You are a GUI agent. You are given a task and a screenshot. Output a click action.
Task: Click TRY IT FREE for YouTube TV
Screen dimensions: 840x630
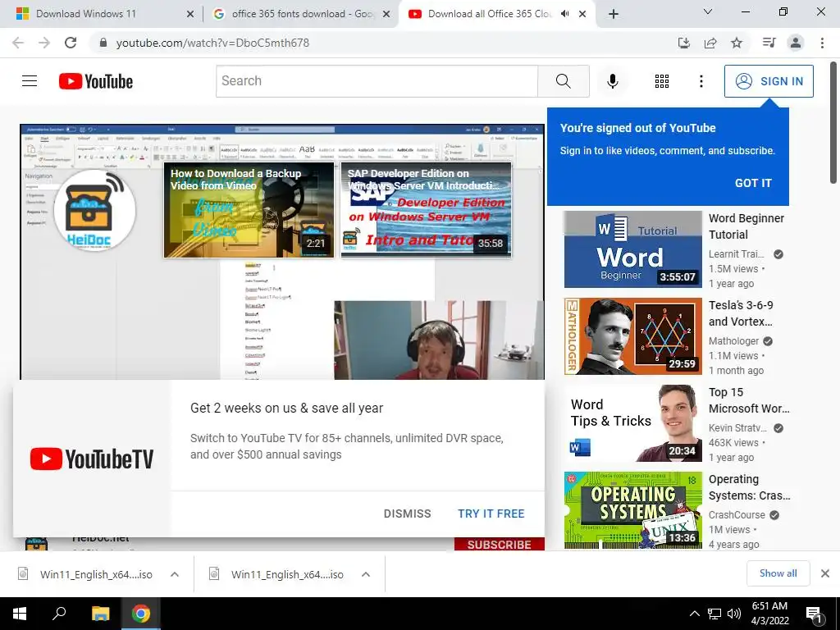(491, 514)
